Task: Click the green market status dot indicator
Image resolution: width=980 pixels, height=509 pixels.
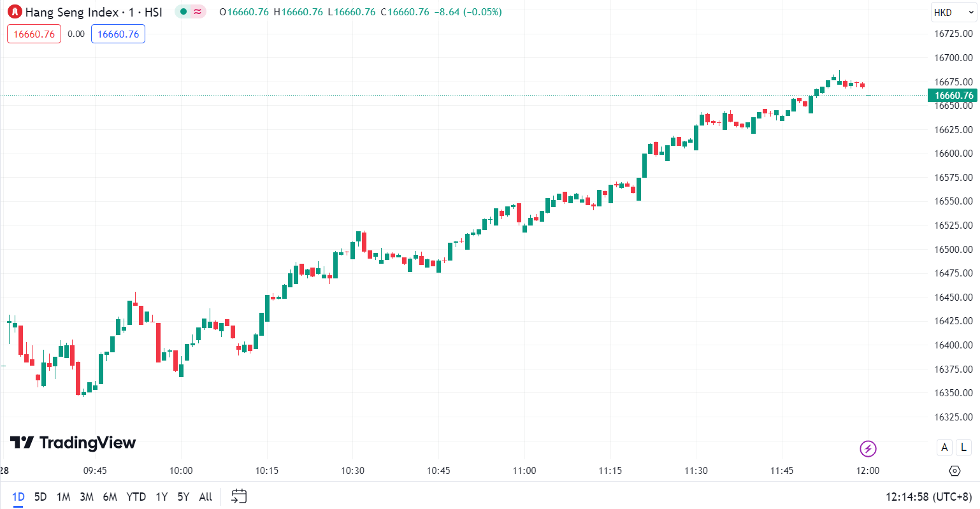Action: click(x=184, y=11)
